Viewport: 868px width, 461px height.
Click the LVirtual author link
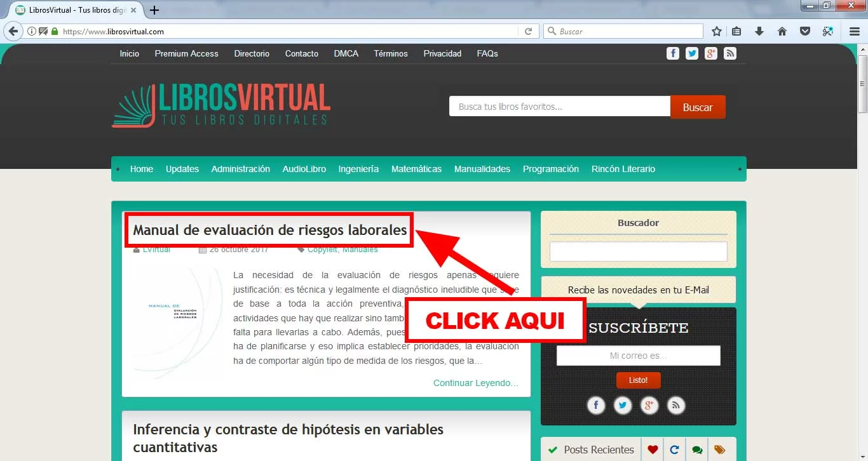click(156, 250)
